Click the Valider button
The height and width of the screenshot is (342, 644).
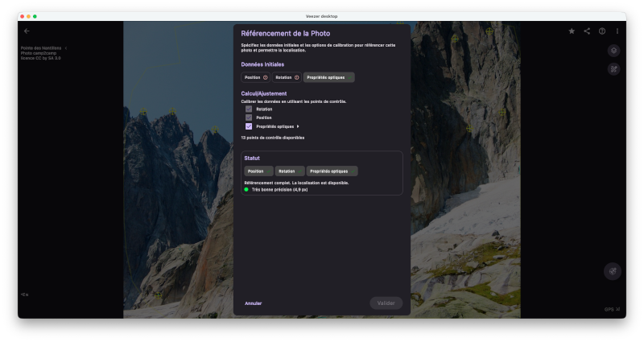[386, 303]
